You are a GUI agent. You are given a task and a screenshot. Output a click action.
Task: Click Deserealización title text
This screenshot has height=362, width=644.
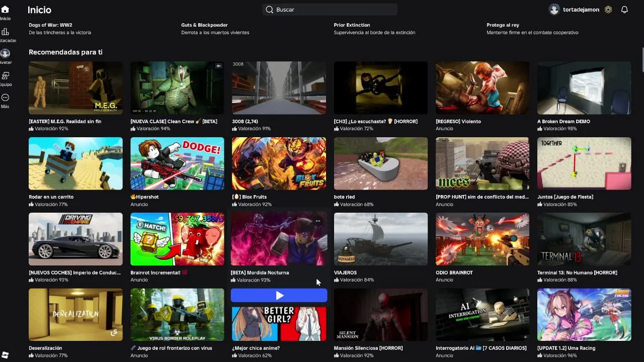(x=45, y=348)
